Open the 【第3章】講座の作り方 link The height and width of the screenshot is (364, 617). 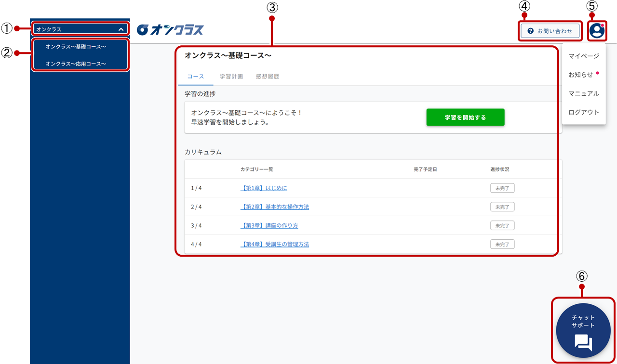(x=269, y=226)
